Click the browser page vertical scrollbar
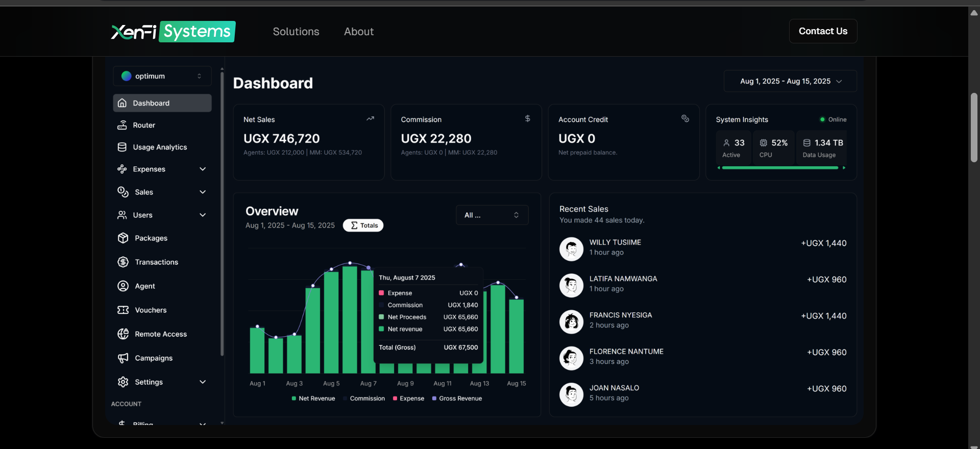Image resolution: width=980 pixels, height=449 pixels. [974, 128]
